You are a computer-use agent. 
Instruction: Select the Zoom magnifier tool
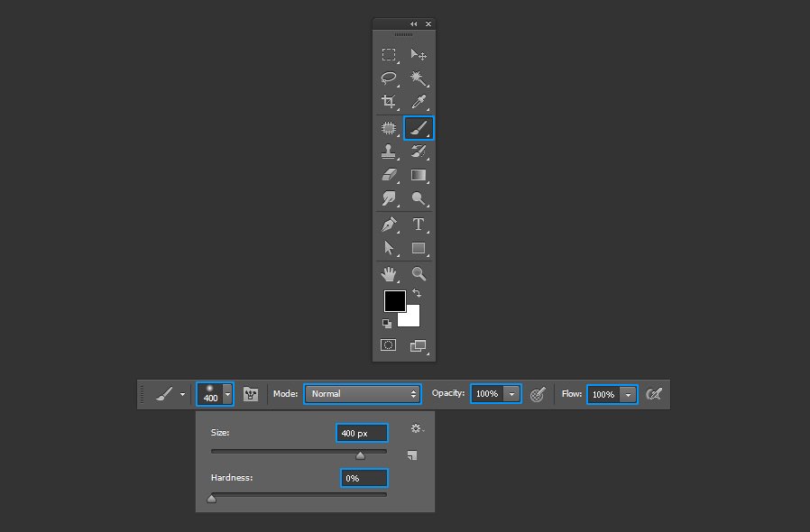click(419, 274)
